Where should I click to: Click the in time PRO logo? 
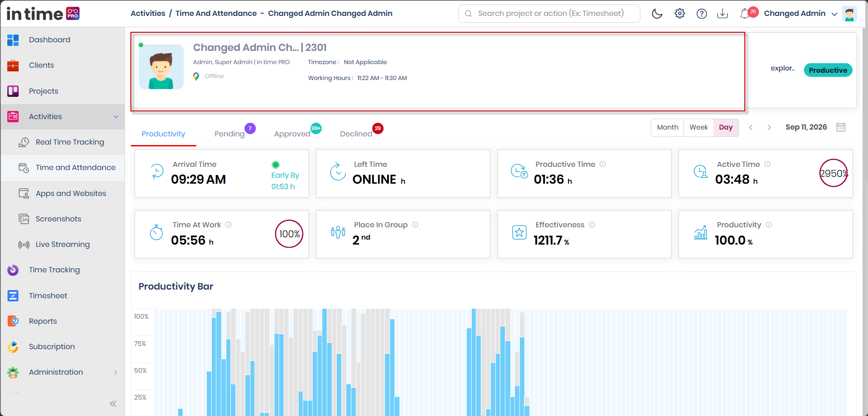click(x=43, y=14)
